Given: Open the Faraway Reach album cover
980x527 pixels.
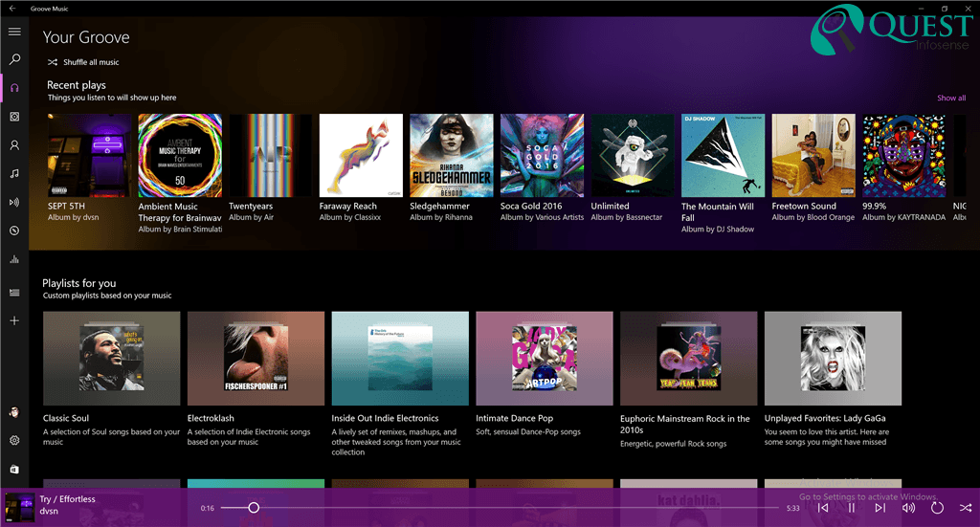Looking at the screenshot, I should coord(361,156).
